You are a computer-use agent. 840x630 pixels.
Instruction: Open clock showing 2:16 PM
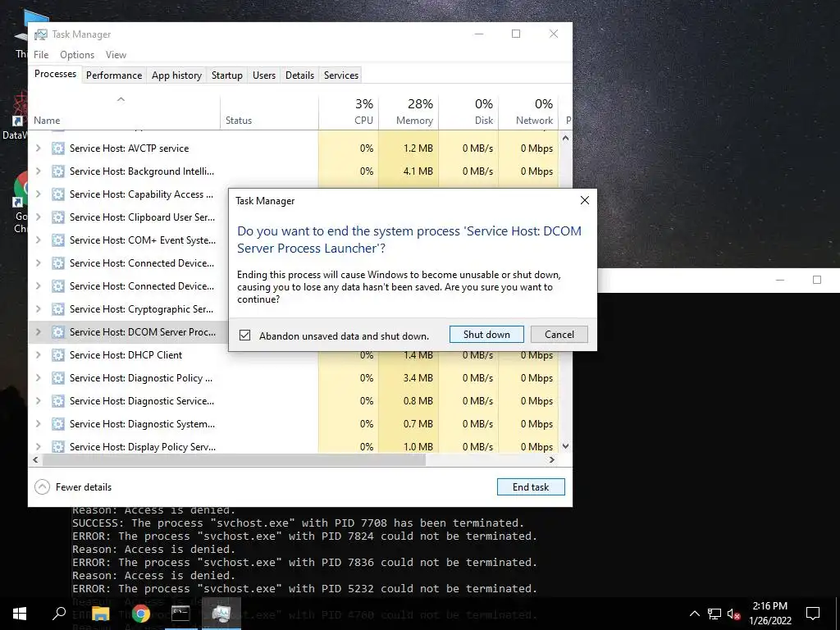(769, 614)
